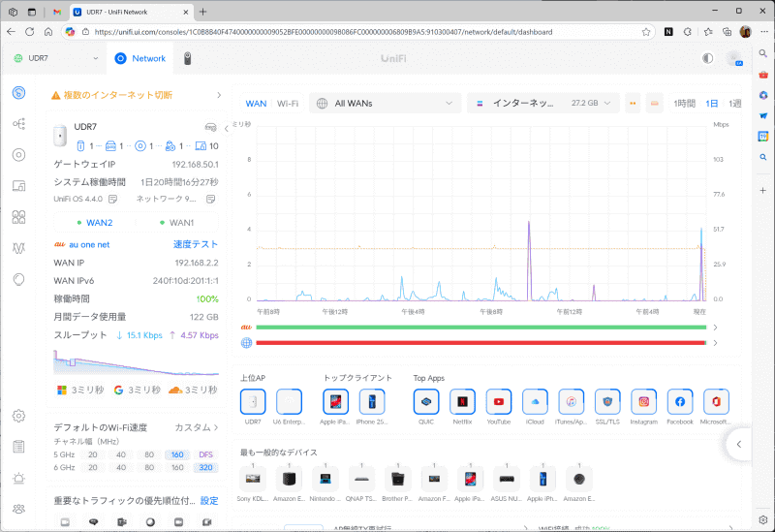Open UniFi OS 4.4.0 release notes icon
This screenshot has height=532, width=775.
click(x=112, y=199)
